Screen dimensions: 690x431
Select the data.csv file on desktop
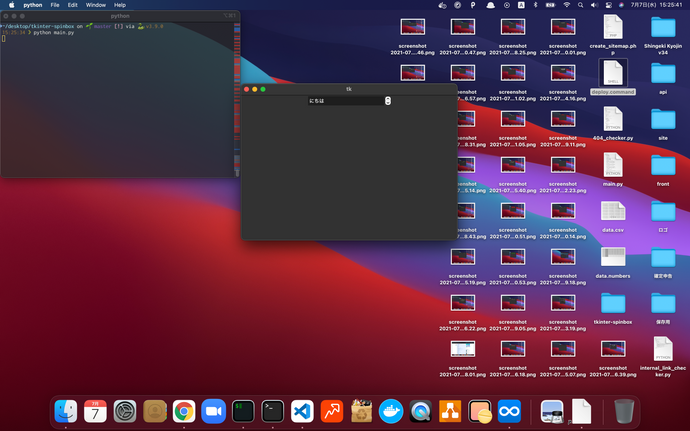click(613, 215)
